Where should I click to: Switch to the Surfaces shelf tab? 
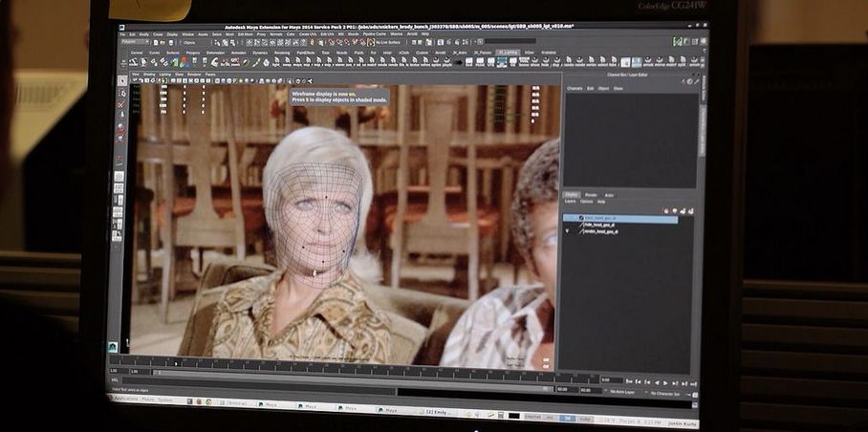pyautogui.click(x=173, y=53)
